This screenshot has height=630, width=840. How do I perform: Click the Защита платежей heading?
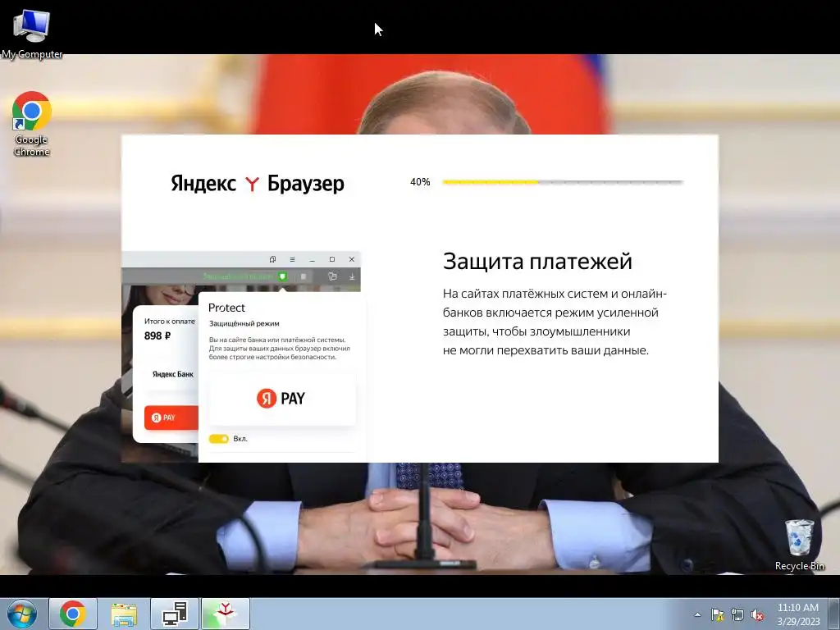537,262
